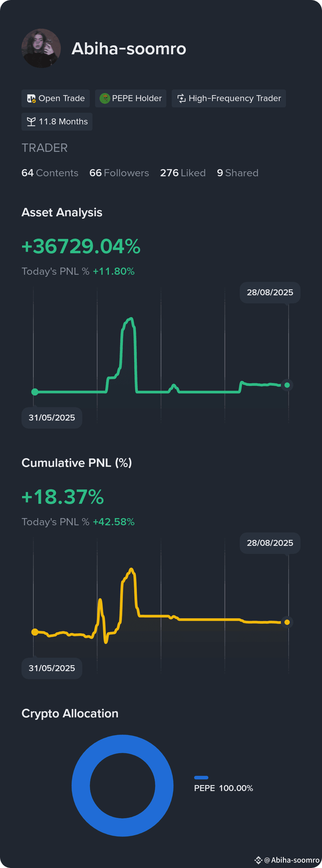
Task: Open the 9 Shared count
Action: point(238,173)
